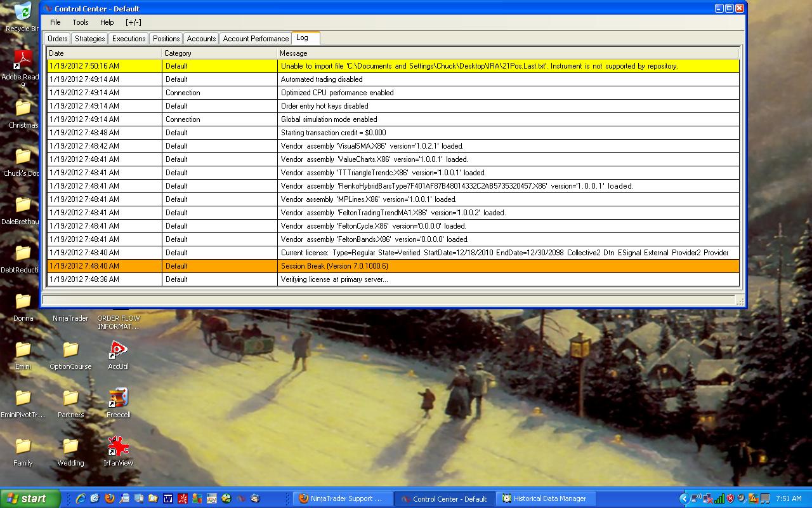Screen dimensions: 812x508
Task: Switch to the Positions tab
Action: pyautogui.click(x=166, y=39)
